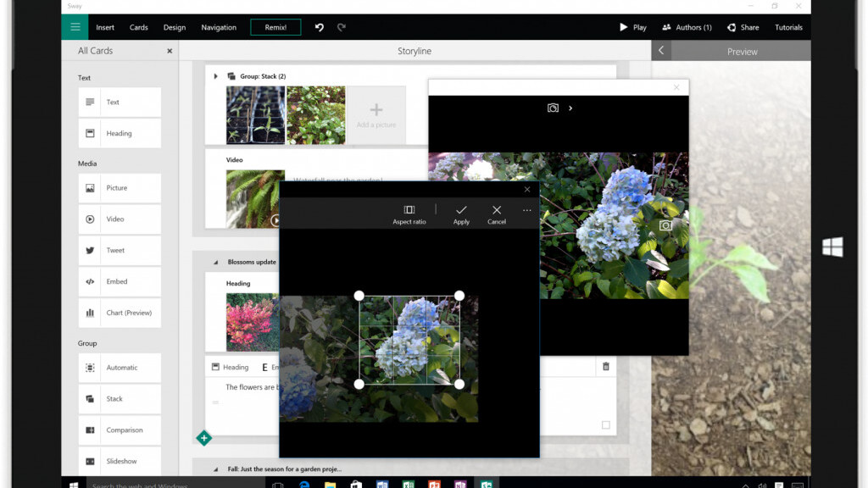The width and height of the screenshot is (868, 488).
Task: Click the top-right crop corner handle
Action: click(x=459, y=296)
